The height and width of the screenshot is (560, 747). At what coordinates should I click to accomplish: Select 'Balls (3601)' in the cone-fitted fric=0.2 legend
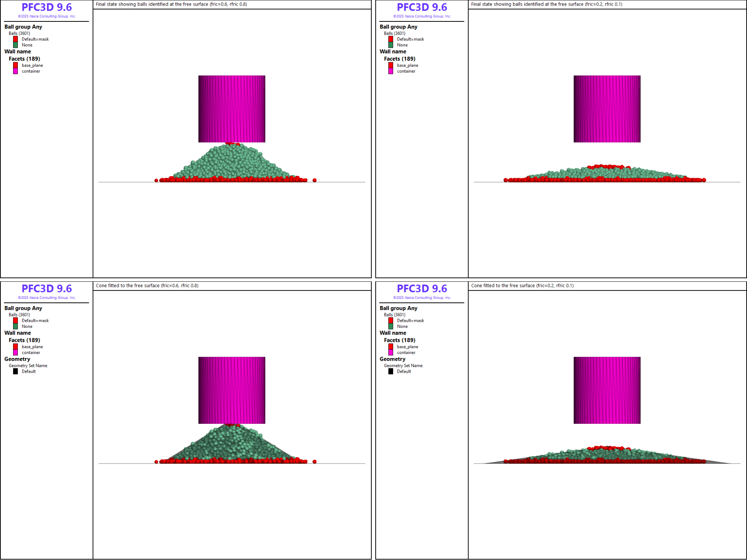[394, 315]
